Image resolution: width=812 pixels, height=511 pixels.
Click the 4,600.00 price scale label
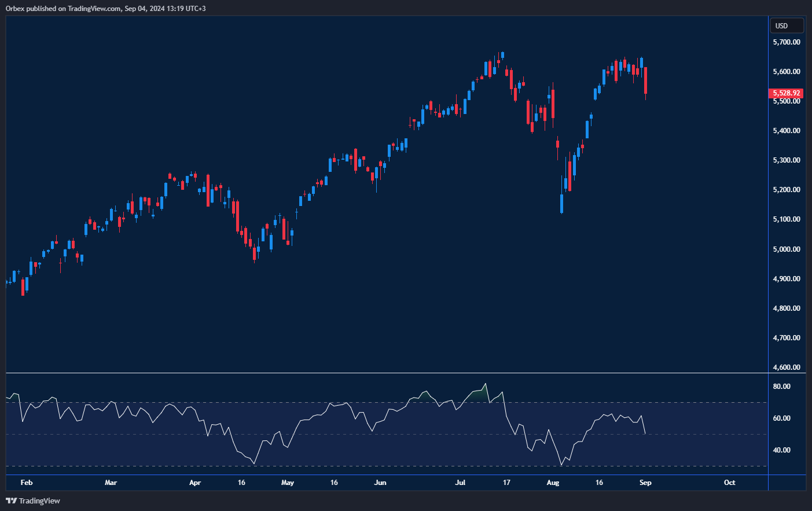tap(787, 367)
